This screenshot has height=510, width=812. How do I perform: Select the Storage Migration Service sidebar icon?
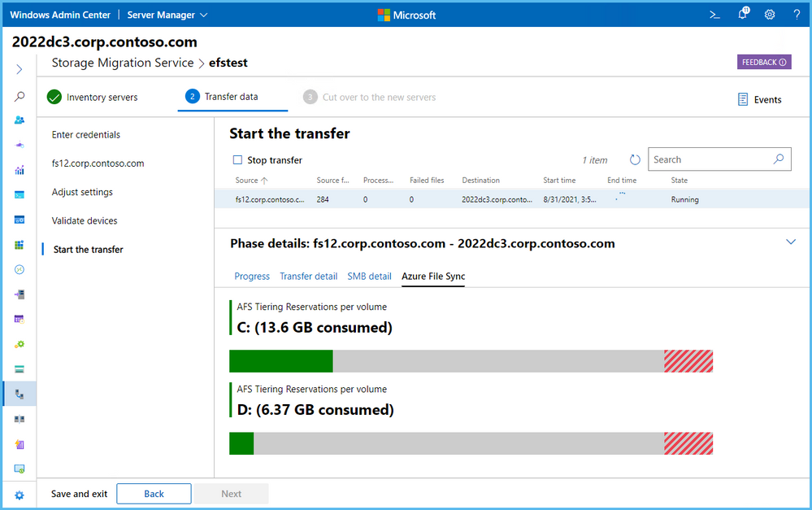pos(20,394)
